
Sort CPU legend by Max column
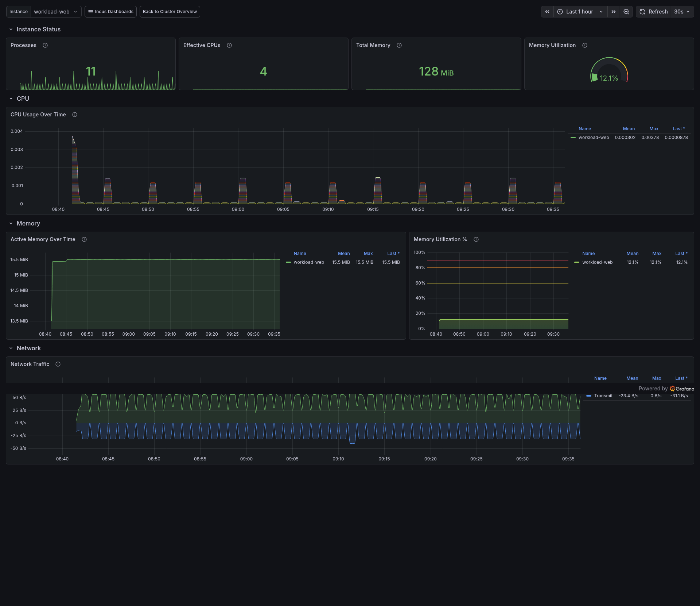point(654,129)
